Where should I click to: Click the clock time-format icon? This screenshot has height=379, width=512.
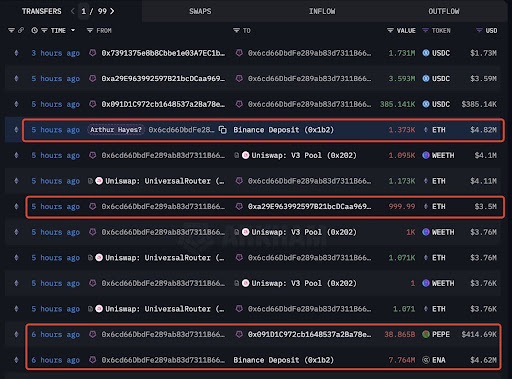(34, 31)
